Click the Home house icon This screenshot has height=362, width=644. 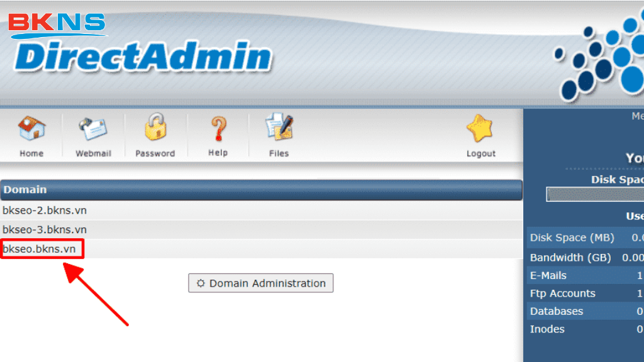coord(31,129)
